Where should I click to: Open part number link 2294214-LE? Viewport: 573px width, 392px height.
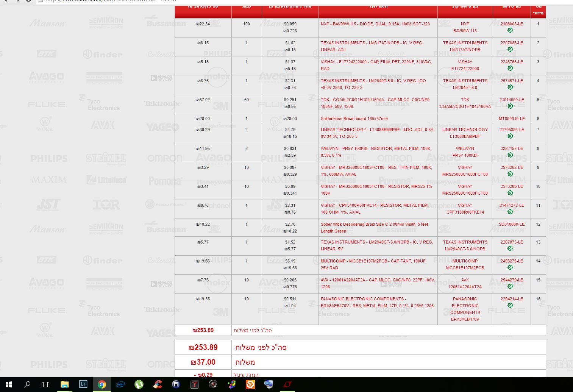[512, 299]
